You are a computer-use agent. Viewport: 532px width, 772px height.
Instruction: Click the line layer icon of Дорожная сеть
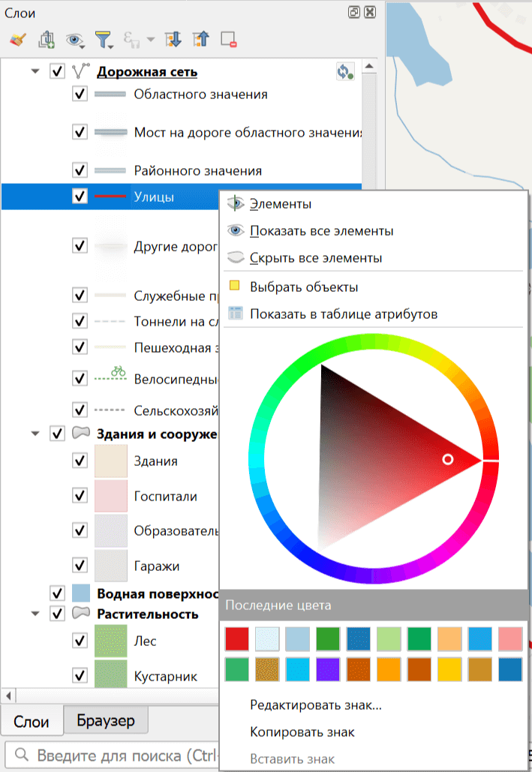click(81, 71)
